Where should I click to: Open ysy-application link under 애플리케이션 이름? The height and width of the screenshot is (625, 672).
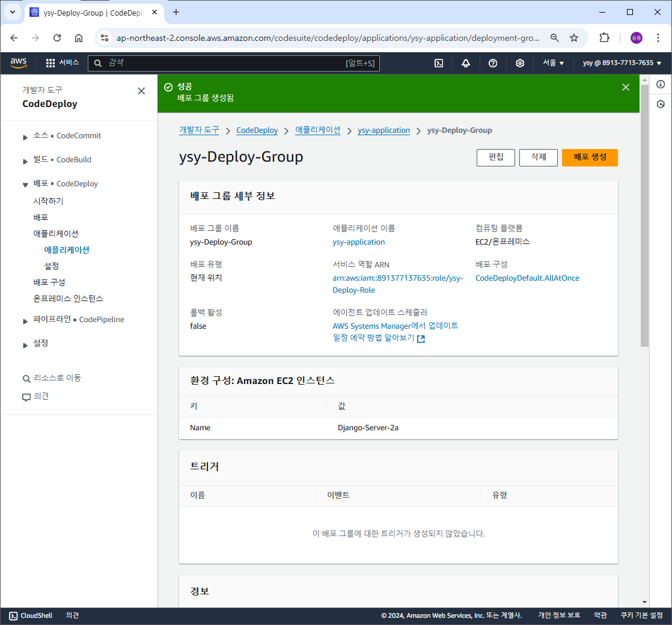tap(359, 242)
